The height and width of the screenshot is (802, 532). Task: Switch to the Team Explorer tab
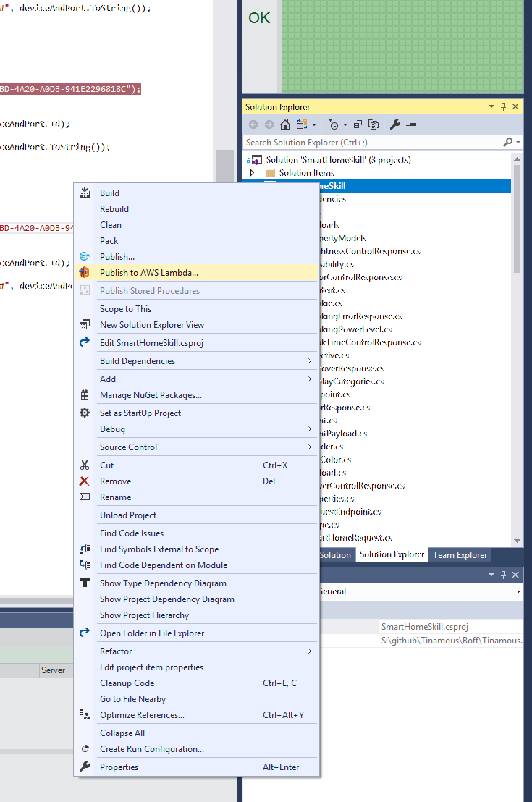click(460, 555)
